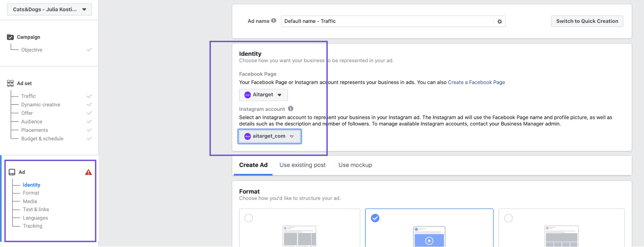The height and width of the screenshot is (247, 644).
Task: Select the first ad format radio button
Action: [x=249, y=218]
